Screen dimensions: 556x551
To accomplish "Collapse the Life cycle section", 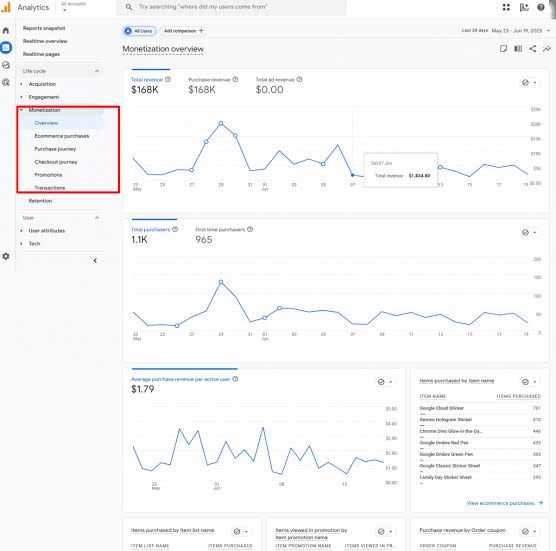I will (97, 71).
